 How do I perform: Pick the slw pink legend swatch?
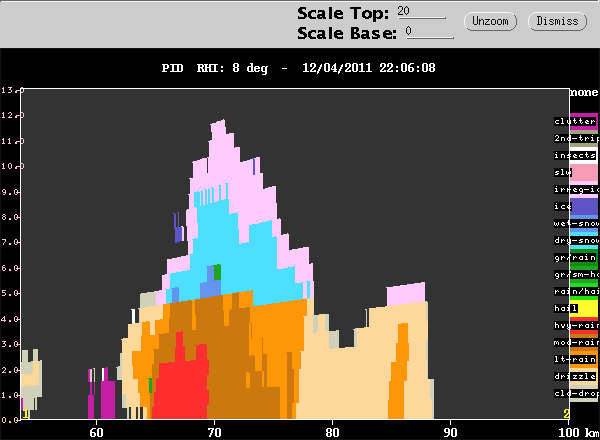point(584,173)
